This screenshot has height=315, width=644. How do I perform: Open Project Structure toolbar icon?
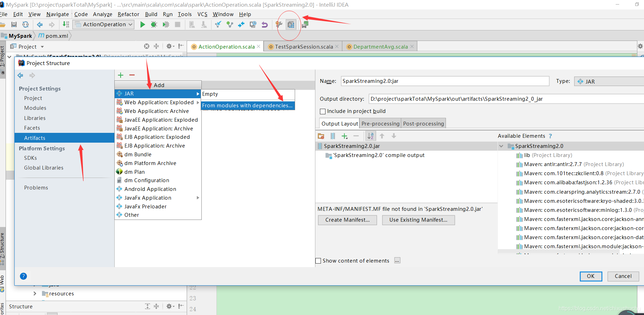291,24
